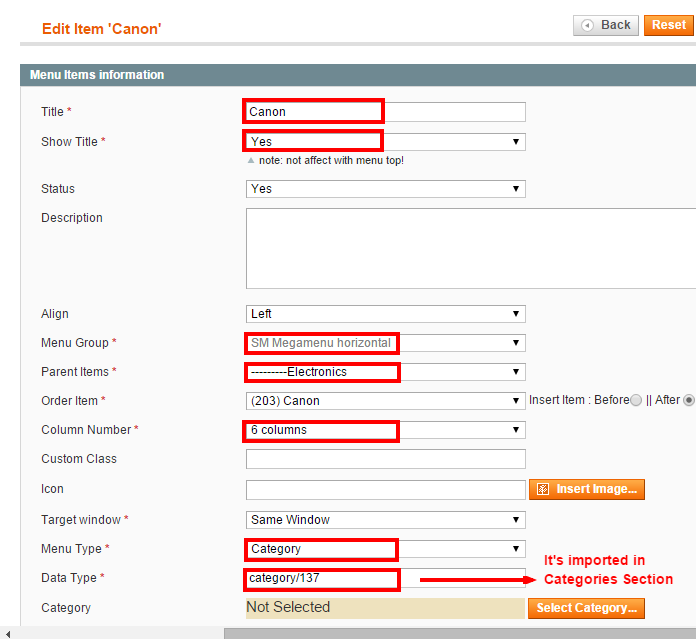
Task: Click the Data Type field with category/137
Action: click(386, 578)
